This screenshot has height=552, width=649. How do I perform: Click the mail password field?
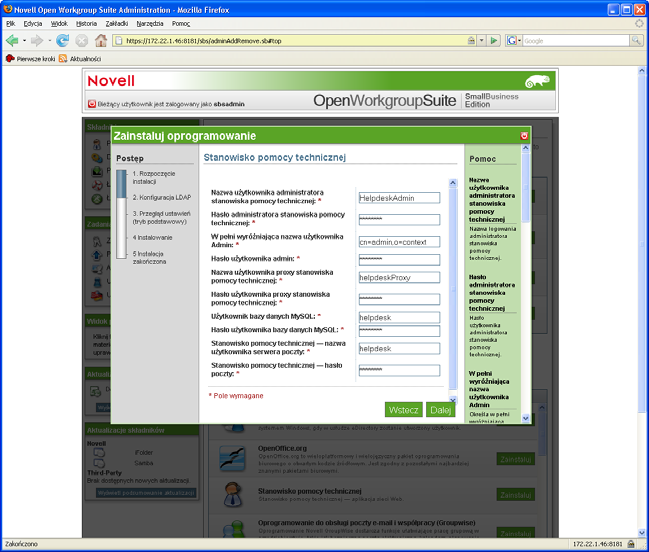coord(399,370)
